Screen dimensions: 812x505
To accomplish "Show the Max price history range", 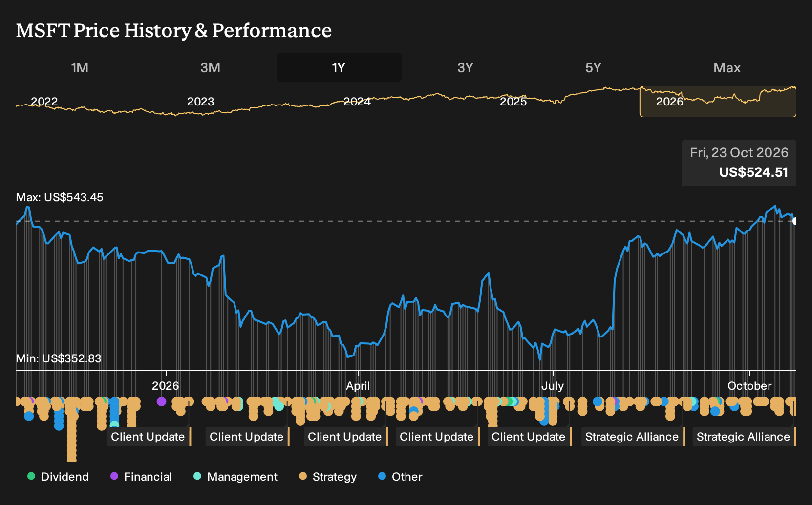I will point(727,67).
